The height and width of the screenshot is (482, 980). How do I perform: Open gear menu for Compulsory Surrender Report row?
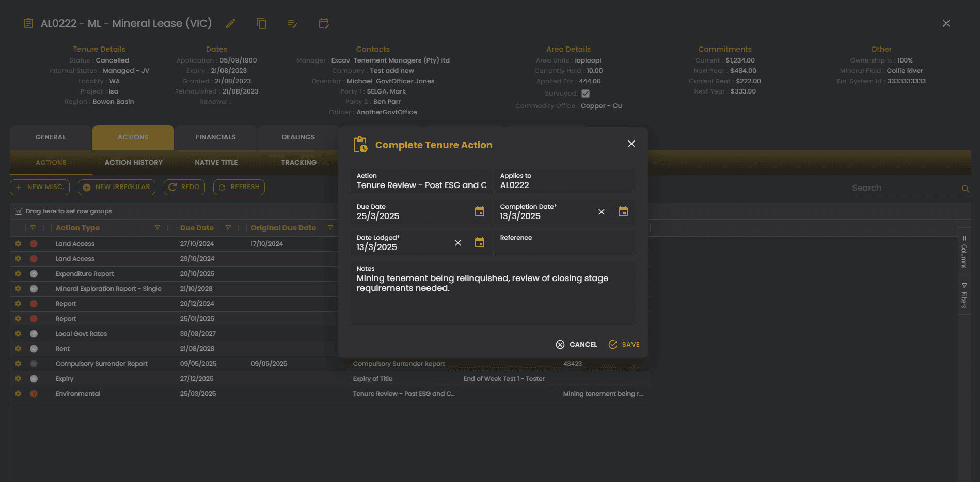click(x=18, y=364)
